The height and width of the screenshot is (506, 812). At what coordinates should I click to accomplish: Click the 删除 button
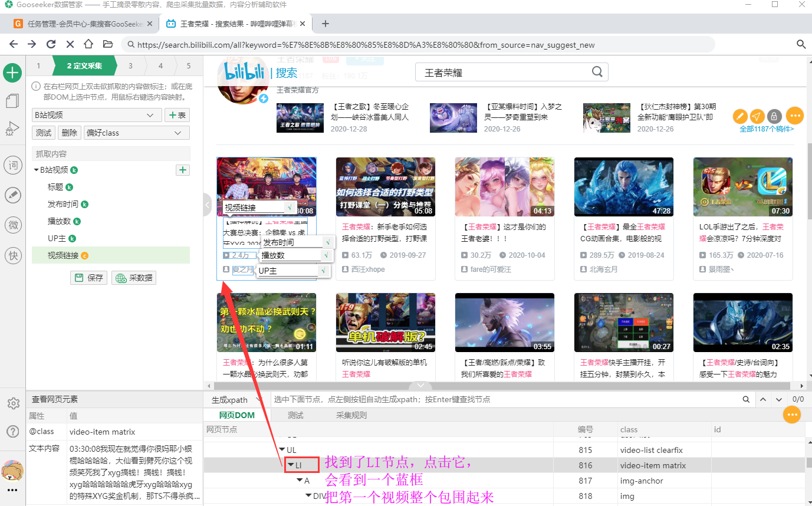click(70, 133)
